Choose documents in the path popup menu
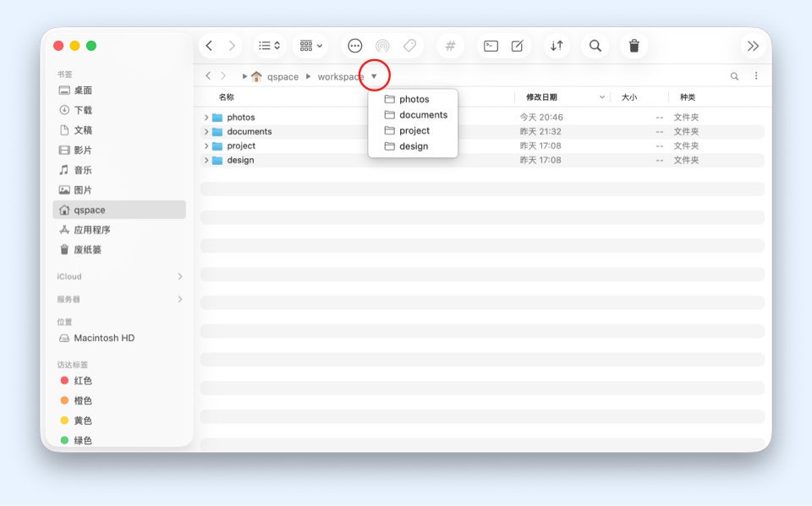812x506 pixels. pos(423,115)
